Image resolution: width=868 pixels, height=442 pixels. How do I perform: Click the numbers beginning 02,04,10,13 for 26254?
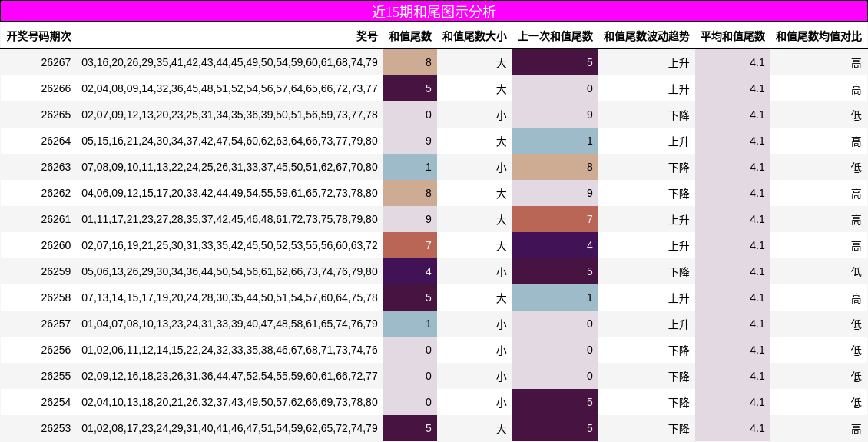pyautogui.click(x=229, y=402)
